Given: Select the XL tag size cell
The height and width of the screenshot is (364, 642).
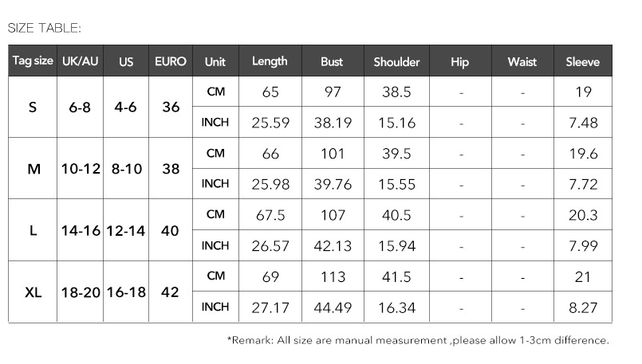Looking at the screenshot, I should click(x=33, y=292).
